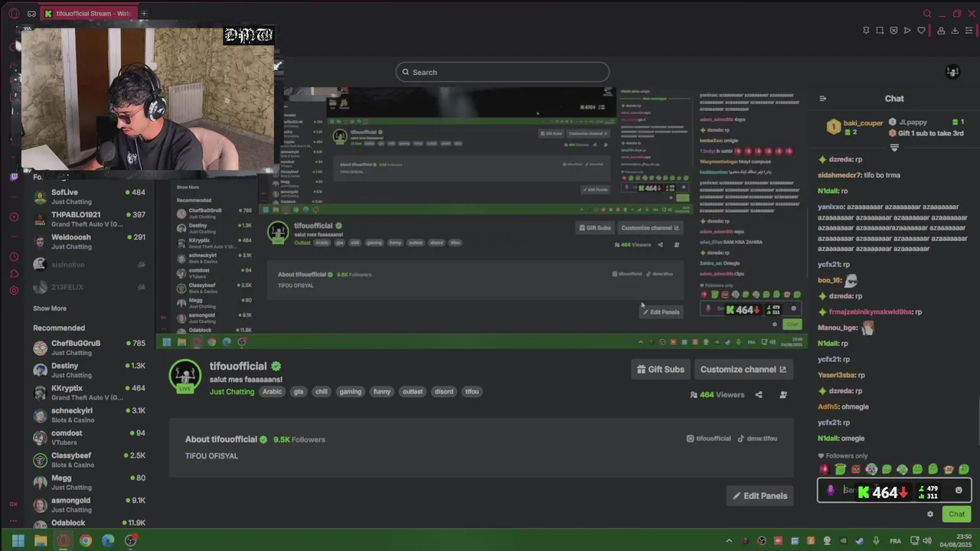The image size is (980, 551).
Task: Click the player icon in Opera sidebar
Action: click(x=14, y=217)
